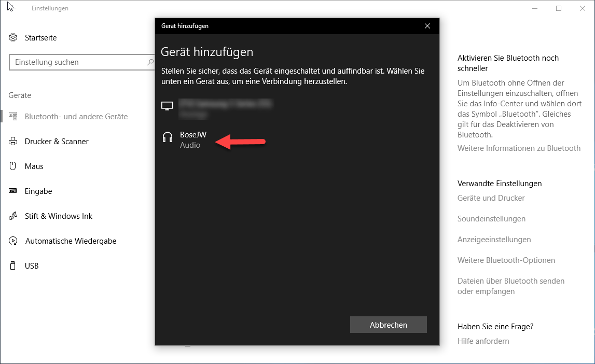Click the keyboard icon beside Eingabe
This screenshot has height=364, width=595.
click(13, 191)
